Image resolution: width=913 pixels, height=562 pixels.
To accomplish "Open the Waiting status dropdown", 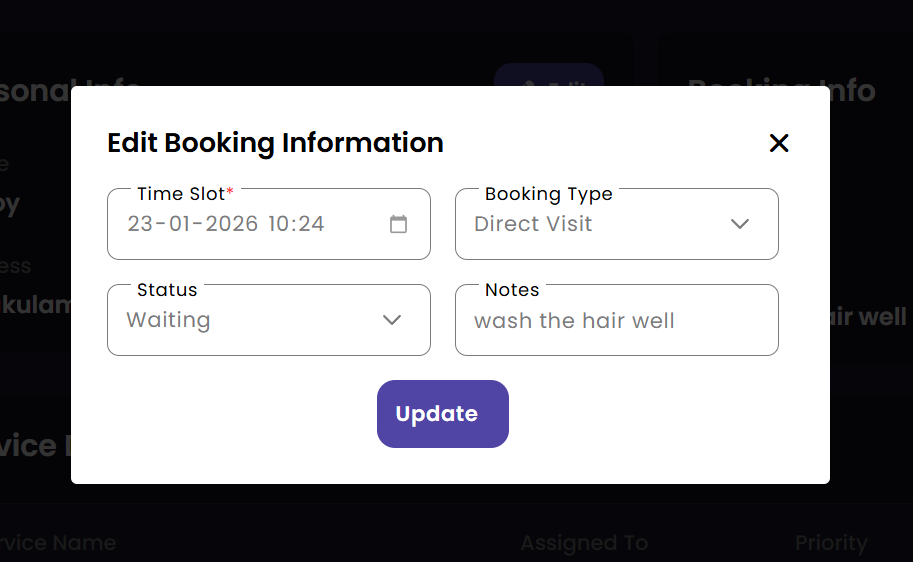I will pos(250,320).
